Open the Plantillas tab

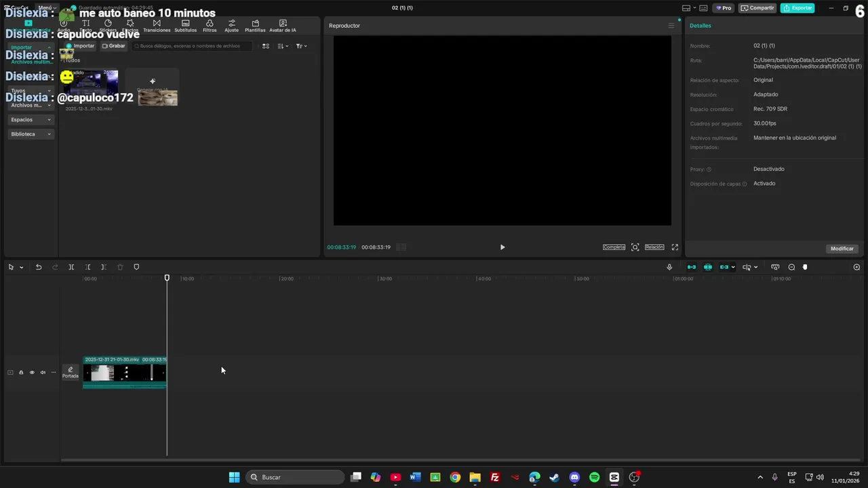tap(255, 26)
